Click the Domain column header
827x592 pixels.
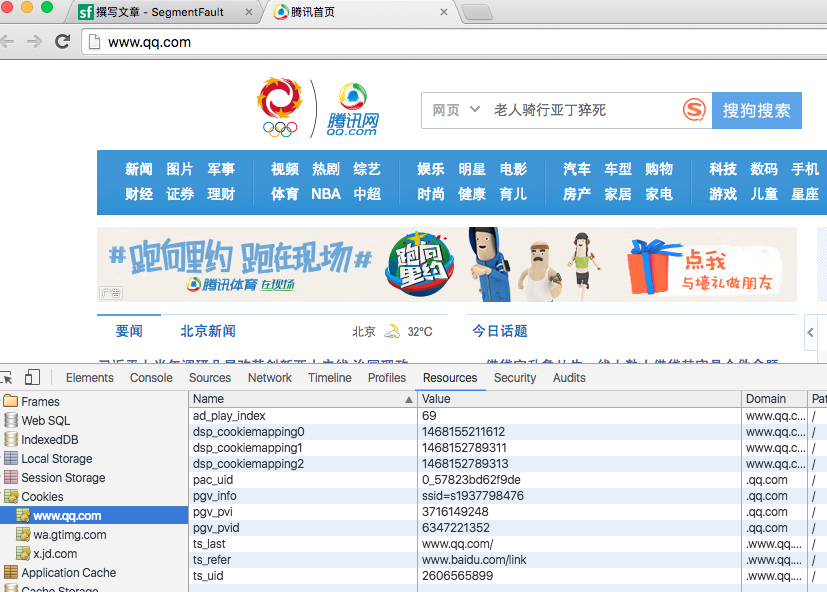[774, 399]
